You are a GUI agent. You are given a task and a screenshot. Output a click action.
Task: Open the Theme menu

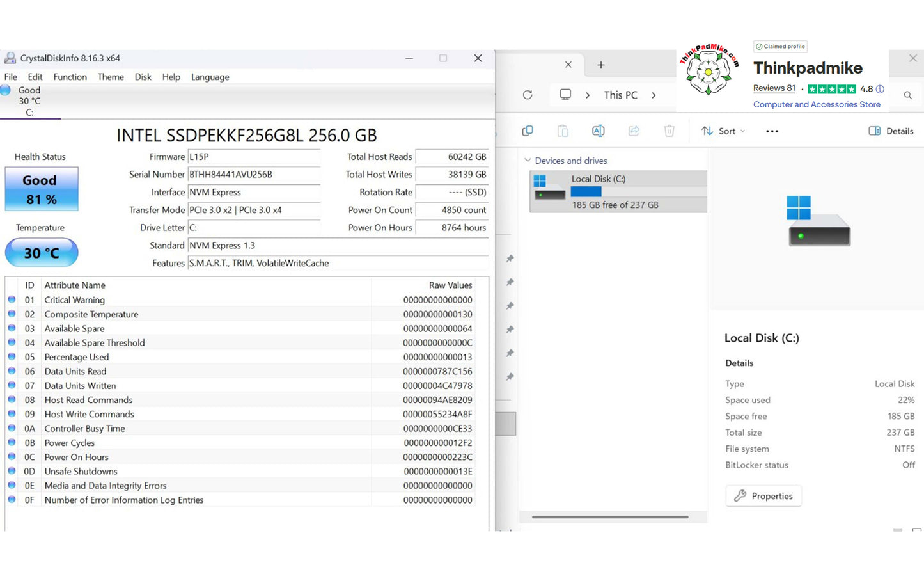[111, 77]
